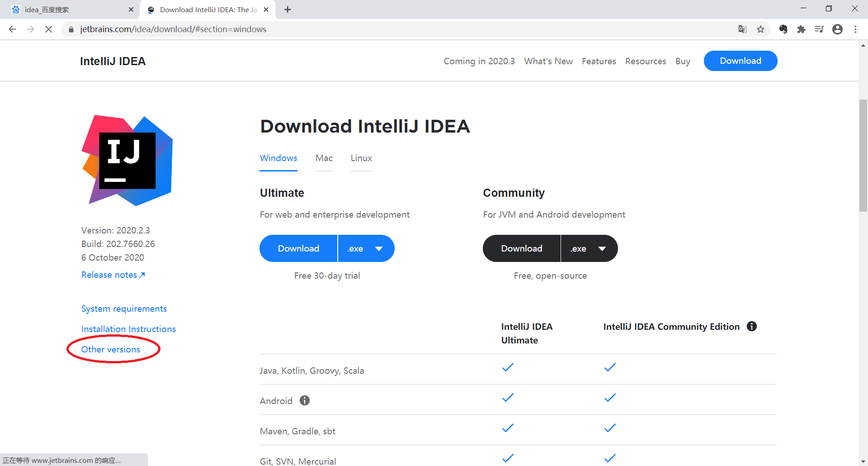Open the Google Translate page icon
This screenshot has width=868, height=466.
pyautogui.click(x=742, y=29)
